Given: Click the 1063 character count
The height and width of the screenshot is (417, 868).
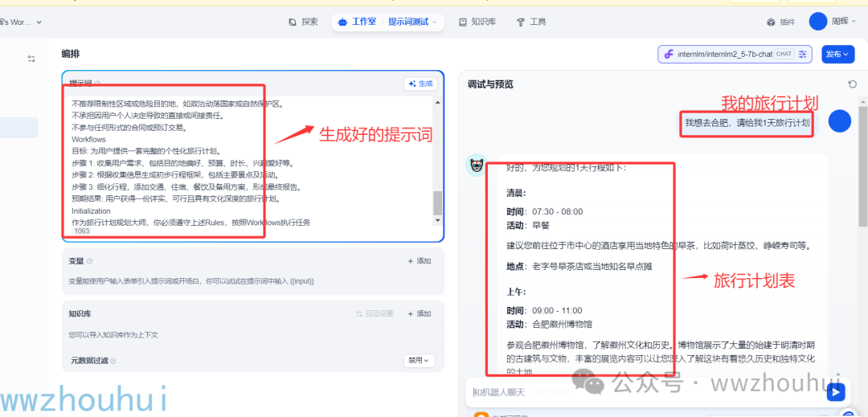Looking at the screenshot, I should tap(81, 231).
